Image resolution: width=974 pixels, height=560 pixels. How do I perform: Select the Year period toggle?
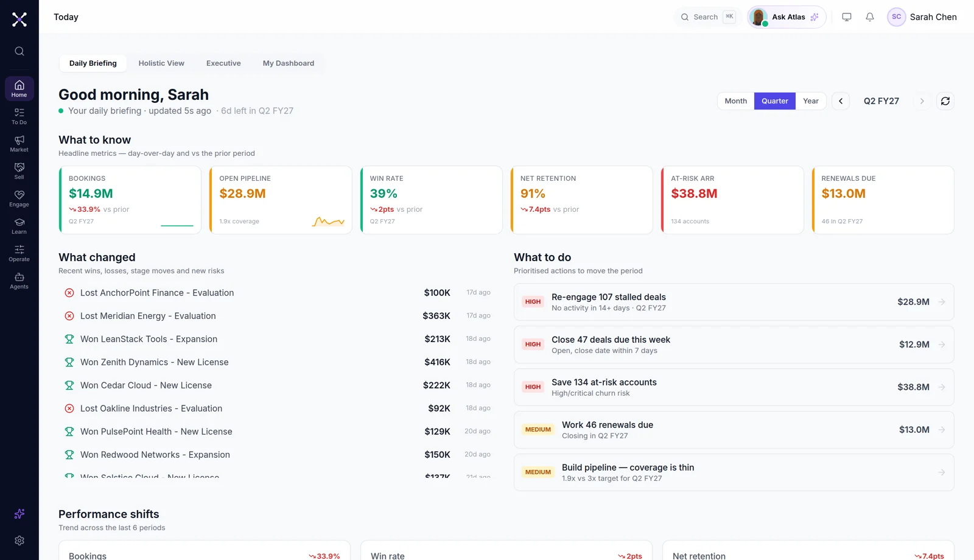pos(810,101)
